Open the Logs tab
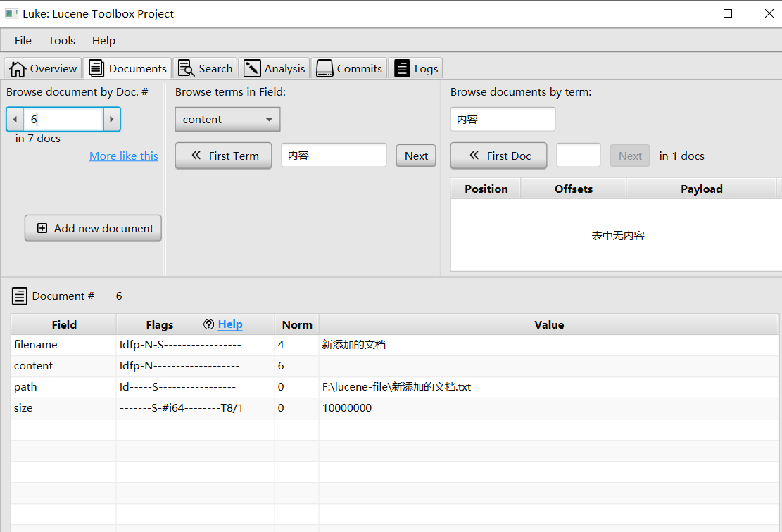The height and width of the screenshot is (532, 782). click(x=415, y=68)
